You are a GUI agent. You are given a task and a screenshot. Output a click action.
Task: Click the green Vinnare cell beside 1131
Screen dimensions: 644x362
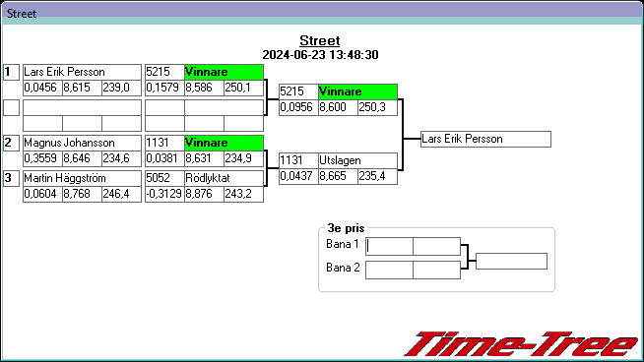pos(224,143)
